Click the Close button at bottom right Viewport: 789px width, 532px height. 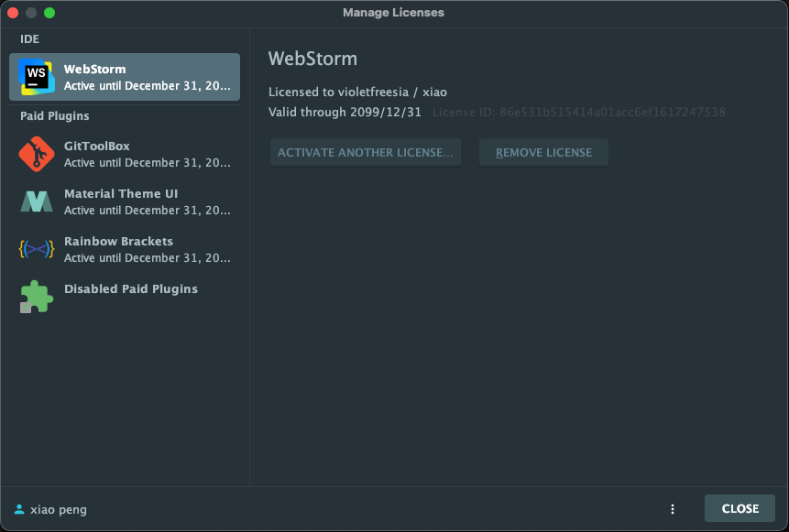pyautogui.click(x=740, y=508)
